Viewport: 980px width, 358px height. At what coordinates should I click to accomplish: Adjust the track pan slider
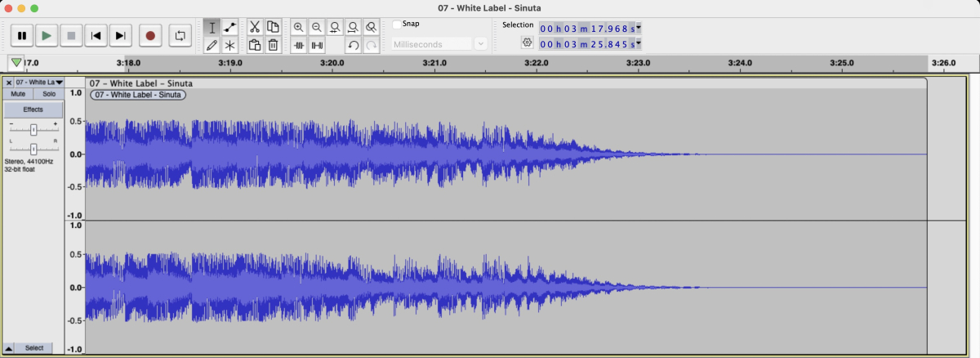pos(33,149)
